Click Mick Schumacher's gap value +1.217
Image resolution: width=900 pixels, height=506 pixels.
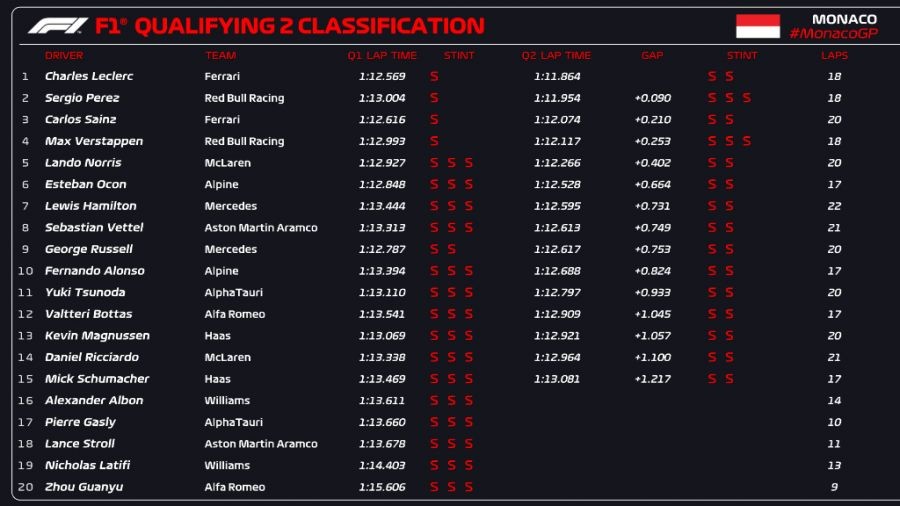(x=652, y=379)
